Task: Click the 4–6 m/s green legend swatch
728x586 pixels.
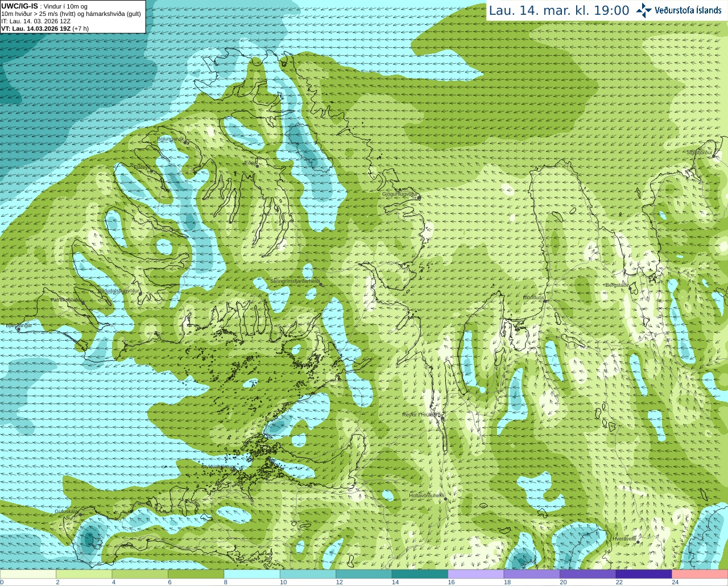Action: pyautogui.click(x=140, y=574)
